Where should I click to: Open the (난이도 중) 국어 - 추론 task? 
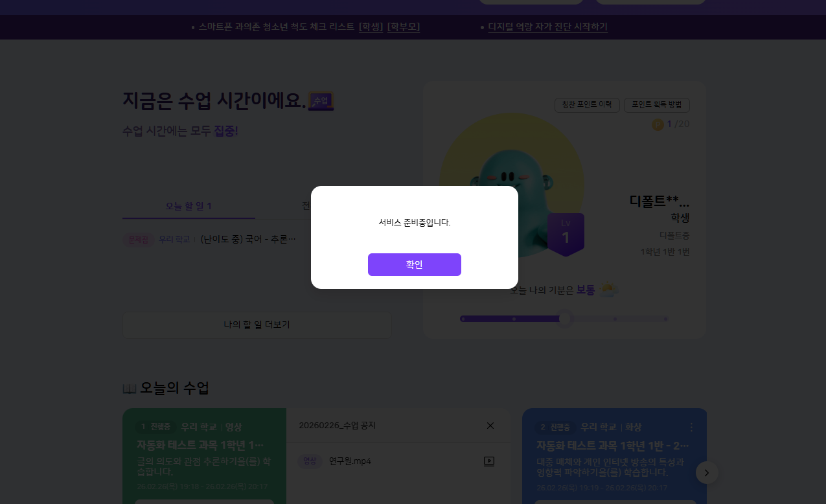(x=247, y=239)
